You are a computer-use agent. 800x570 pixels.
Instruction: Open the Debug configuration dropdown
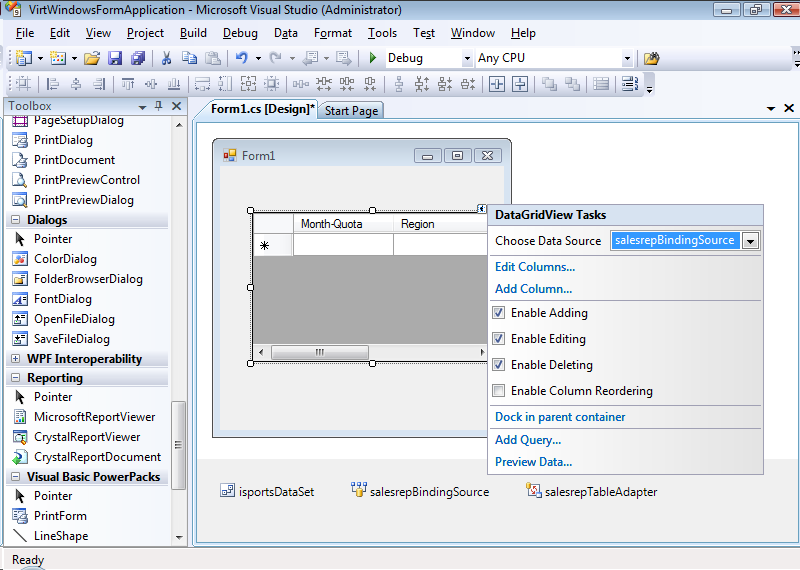[467, 58]
